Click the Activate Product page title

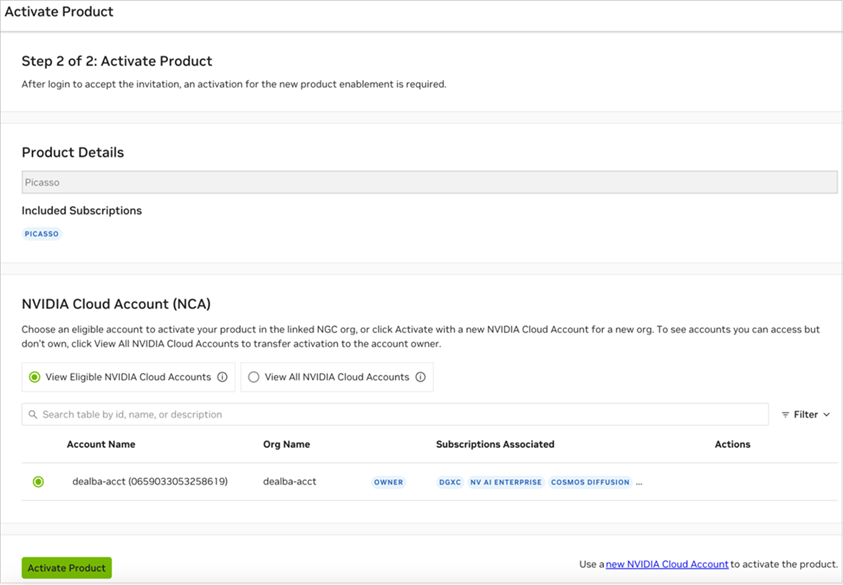[59, 11]
